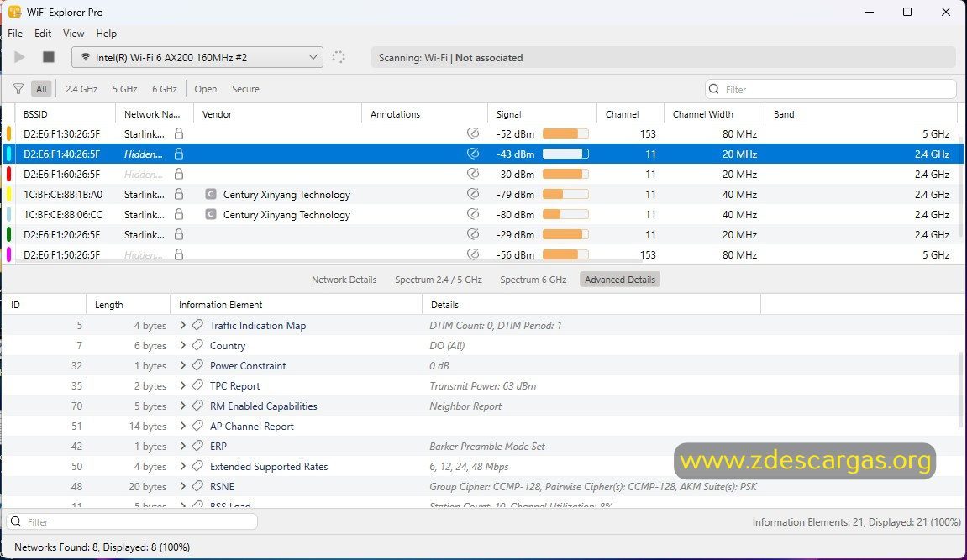
Task: Select the All filter toggle
Action: point(41,89)
